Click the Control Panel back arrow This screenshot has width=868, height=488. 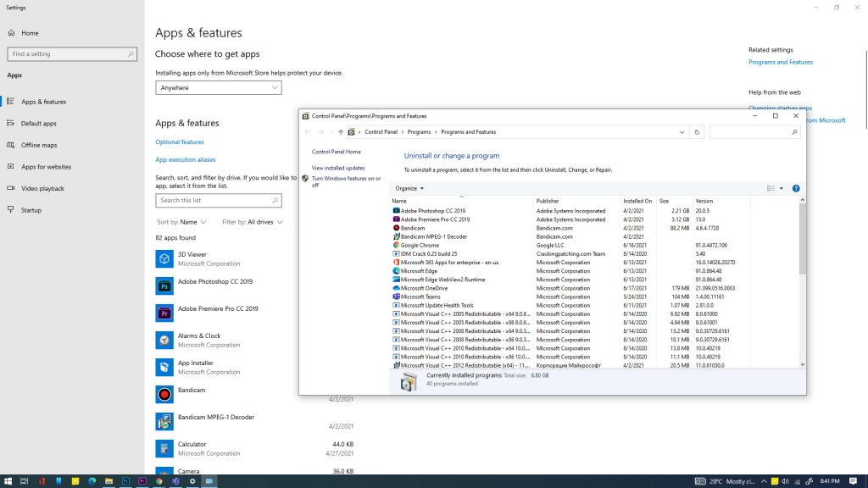point(308,132)
